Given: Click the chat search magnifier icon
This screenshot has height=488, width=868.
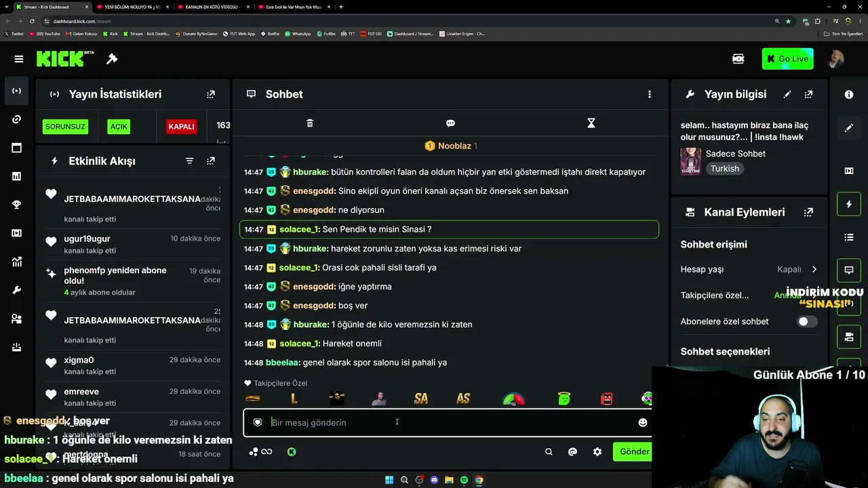Looking at the screenshot, I should tap(549, 451).
